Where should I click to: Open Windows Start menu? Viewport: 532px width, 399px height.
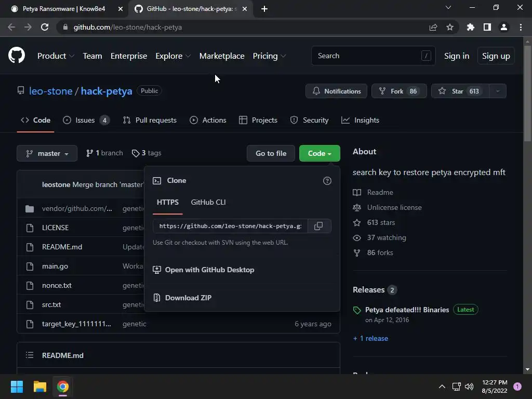(x=17, y=387)
